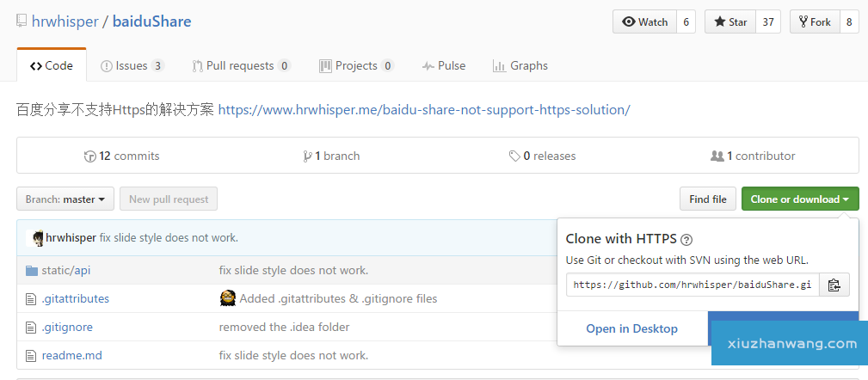
Task: Collapse the Clone or download dropdown
Action: point(799,199)
